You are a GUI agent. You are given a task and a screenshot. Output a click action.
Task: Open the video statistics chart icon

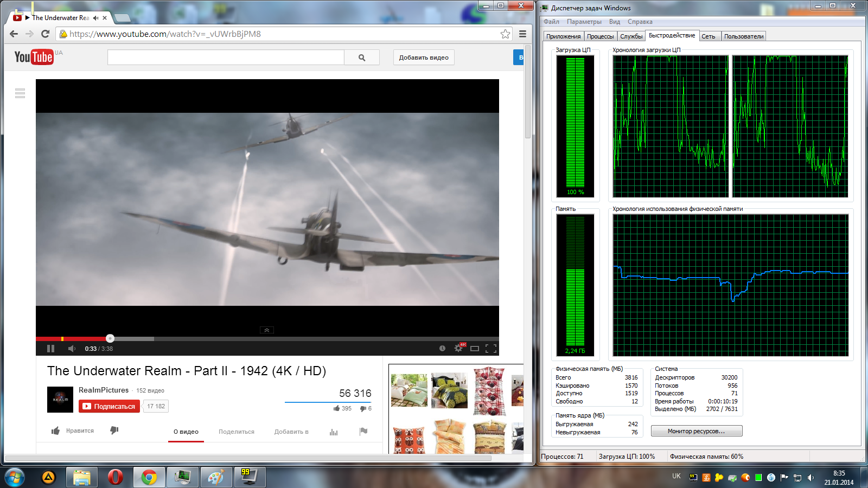click(x=334, y=432)
